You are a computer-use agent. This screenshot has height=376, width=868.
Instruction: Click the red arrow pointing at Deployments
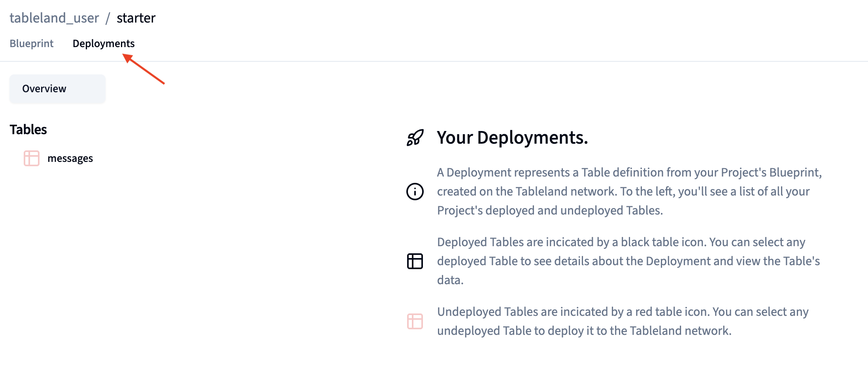click(144, 70)
